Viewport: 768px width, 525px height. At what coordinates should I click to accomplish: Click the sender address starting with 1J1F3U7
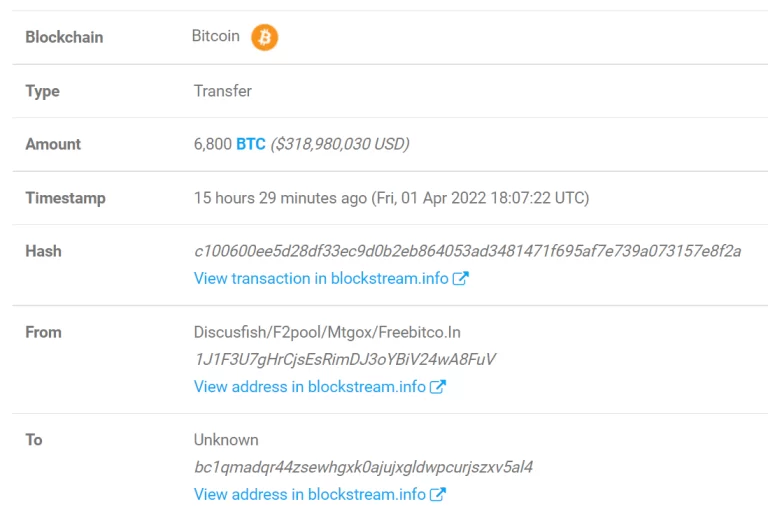pos(345,359)
